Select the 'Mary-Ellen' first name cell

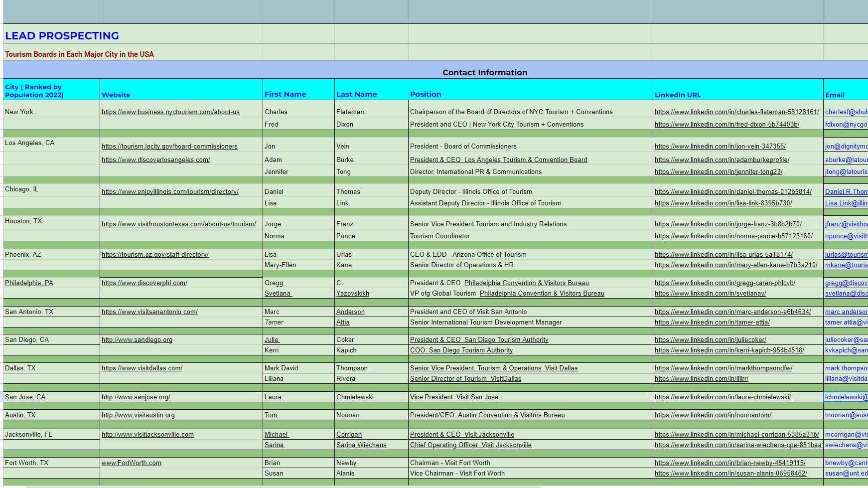tap(298, 265)
